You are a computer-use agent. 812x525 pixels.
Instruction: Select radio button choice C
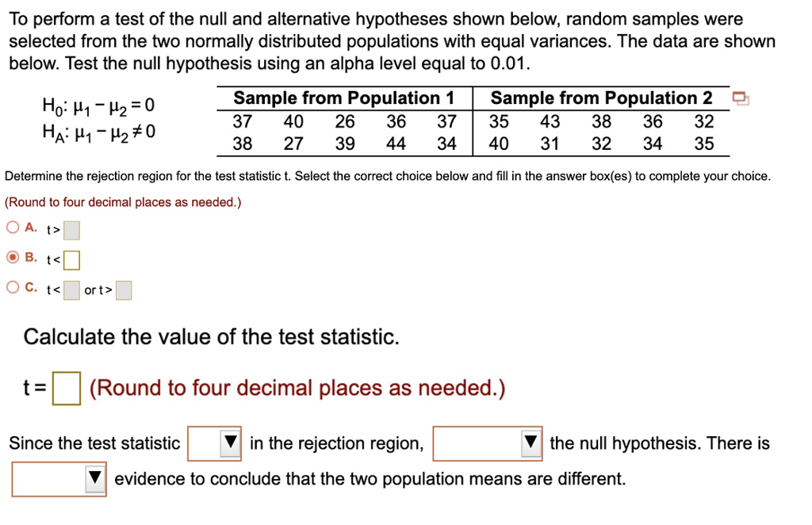13,285
